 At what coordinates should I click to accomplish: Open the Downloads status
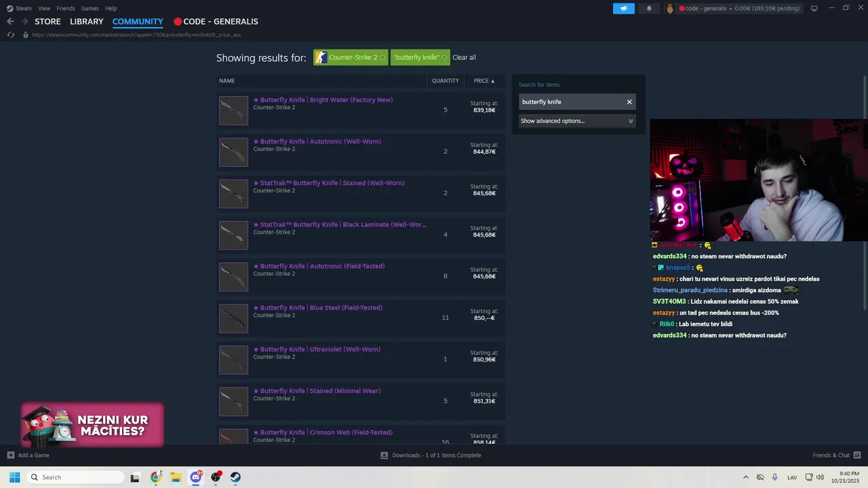[431, 455]
